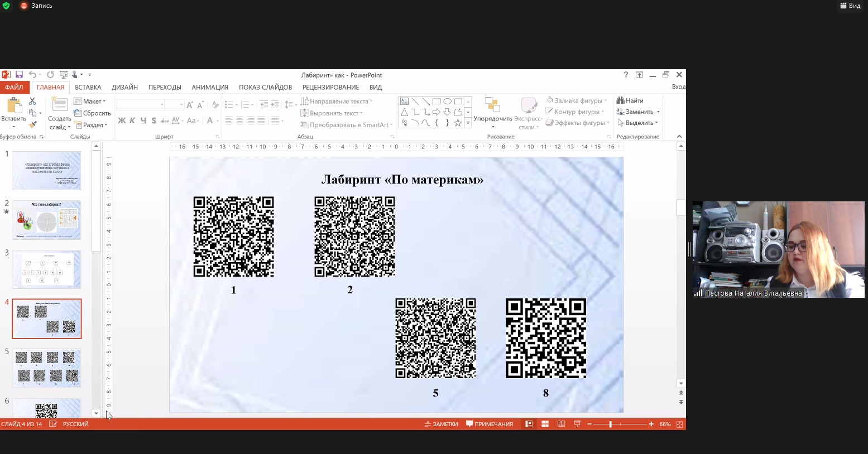Select slide 5 thumbnail with eight QR codes
The height and width of the screenshot is (454, 868).
(47, 368)
